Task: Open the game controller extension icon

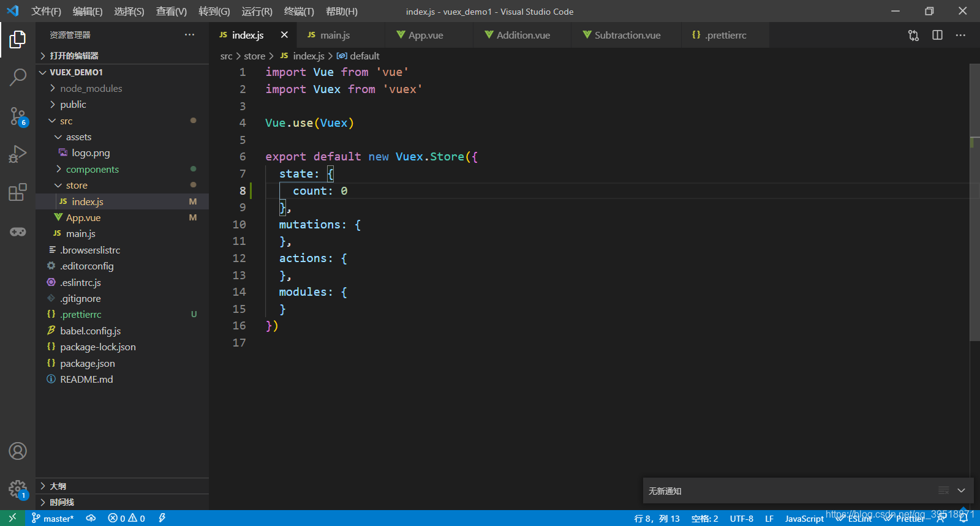Action: (18, 231)
